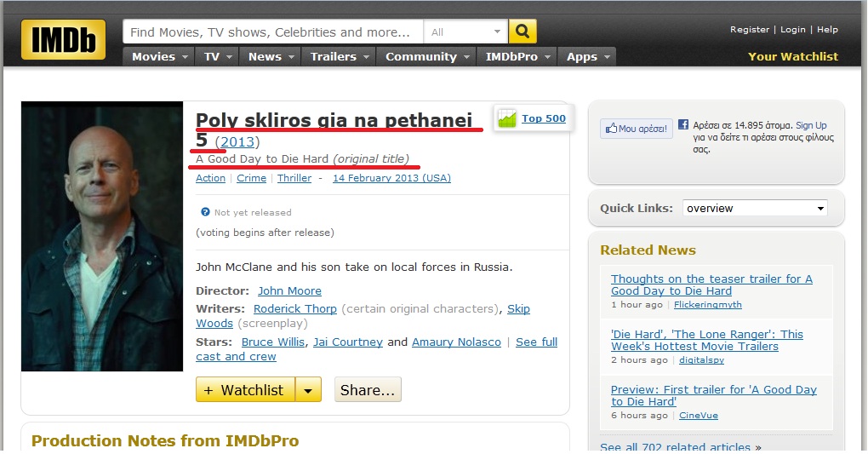Open writer Roderick Thorp's page
Image resolution: width=868 pixels, height=454 pixels.
click(295, 308)
